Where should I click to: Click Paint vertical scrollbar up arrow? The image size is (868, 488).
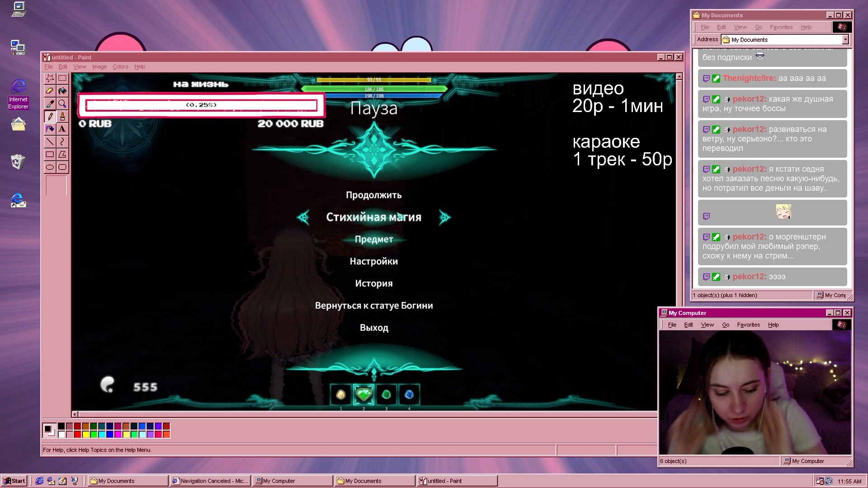(679, 77)
